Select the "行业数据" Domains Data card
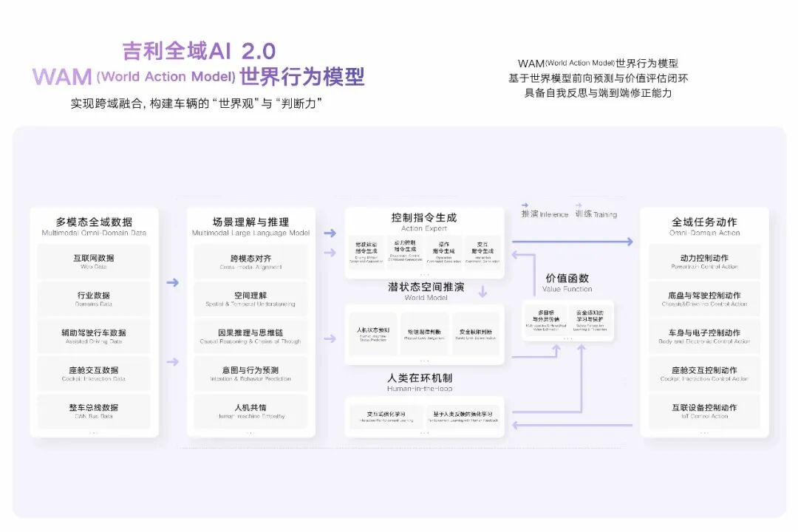798x532 pixels. point(94,299)
